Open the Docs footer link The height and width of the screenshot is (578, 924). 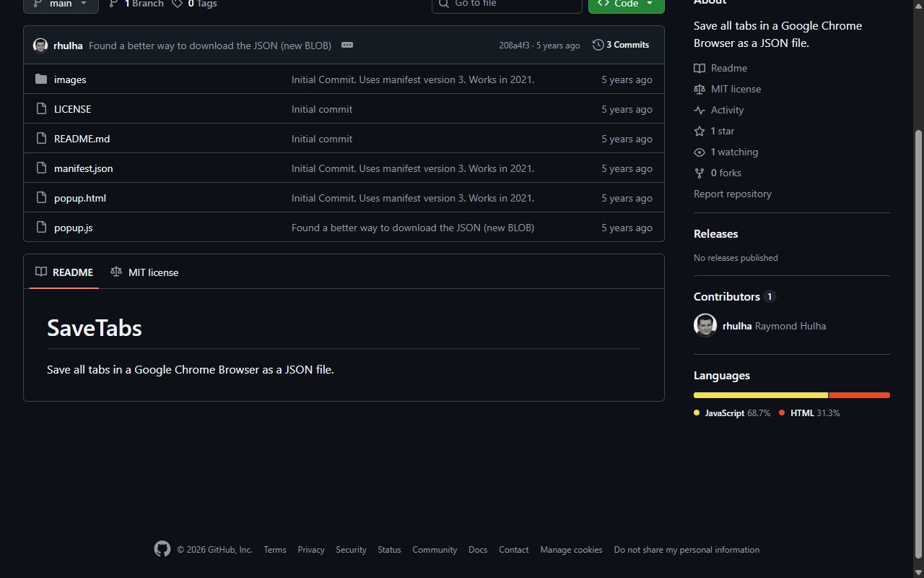[478, 550]
